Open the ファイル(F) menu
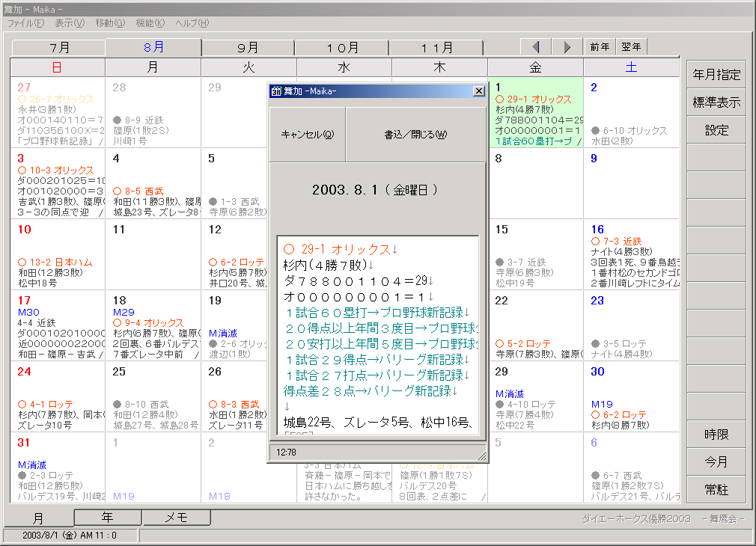This screenshot has width=756, height=546. [25, 23]
